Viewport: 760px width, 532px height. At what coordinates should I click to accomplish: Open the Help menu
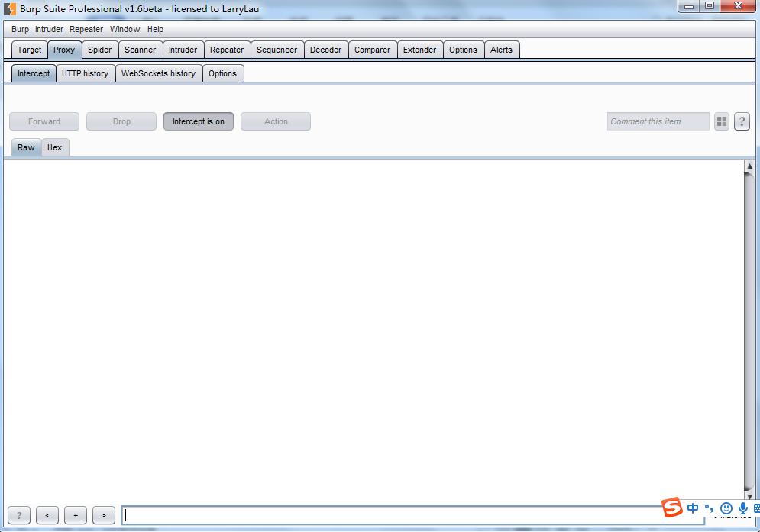pos(155,29)
